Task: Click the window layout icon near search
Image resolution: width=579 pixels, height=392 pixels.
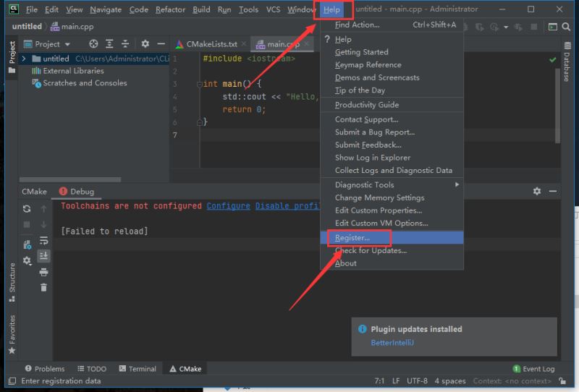Action: click(x=552, y=27)
